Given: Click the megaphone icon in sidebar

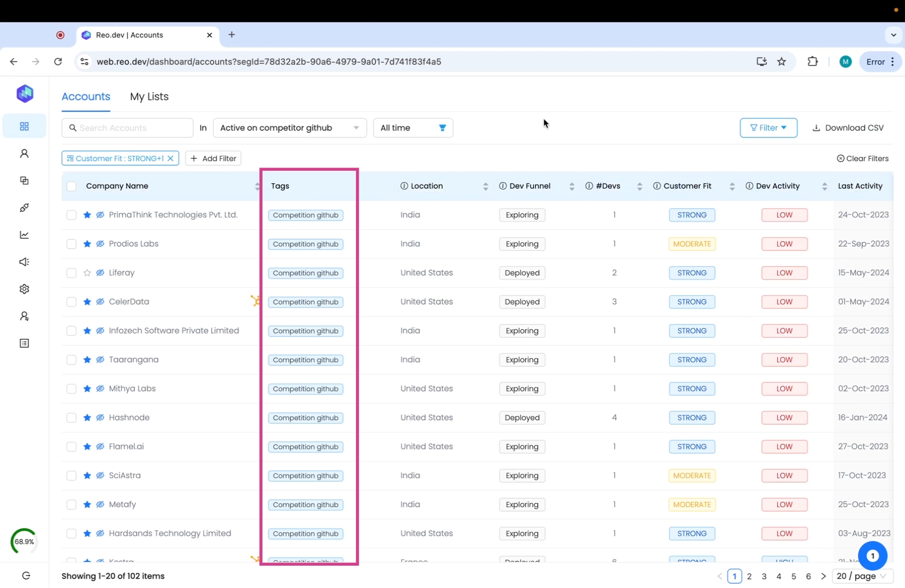Looking at the screenshot, I should pyautogui.click(x=24, y=262).
